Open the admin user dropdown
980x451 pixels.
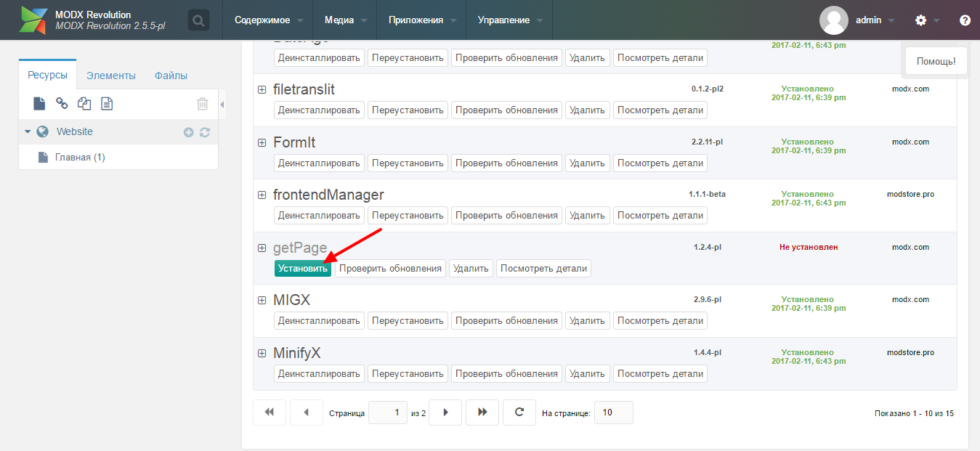point(875,20)
